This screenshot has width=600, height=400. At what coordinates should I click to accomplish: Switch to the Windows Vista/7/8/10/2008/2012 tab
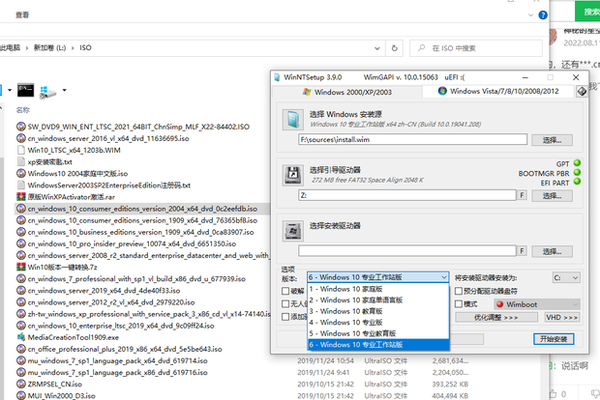(x=499, y=91)
